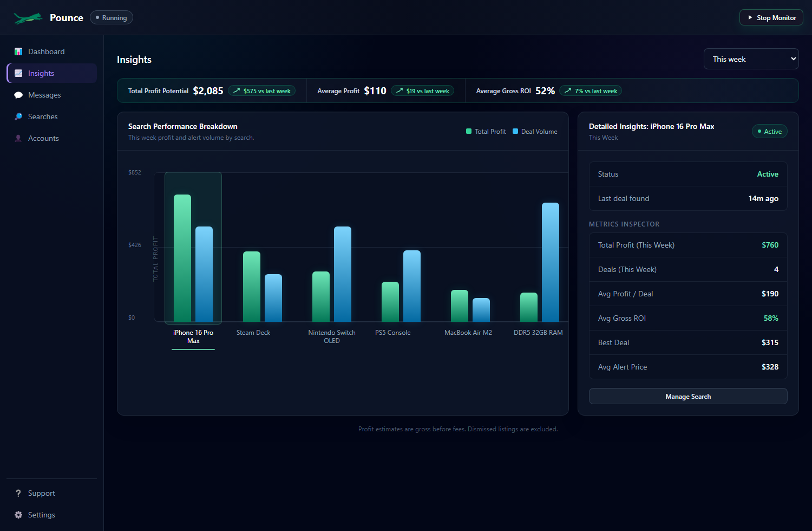Click the $852 y-axis label
This screenshot has height=531, width=812.
click(x=135, y=172)
